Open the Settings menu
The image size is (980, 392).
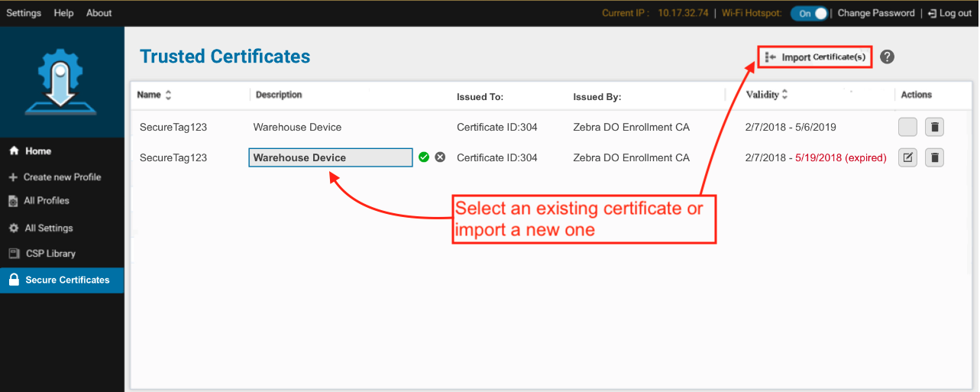click(24, 13)
